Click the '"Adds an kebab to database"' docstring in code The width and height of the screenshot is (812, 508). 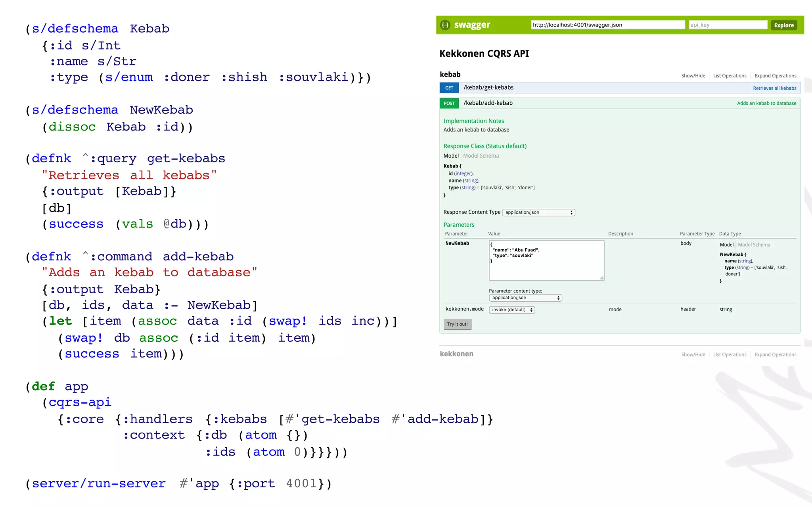[149, 272]
